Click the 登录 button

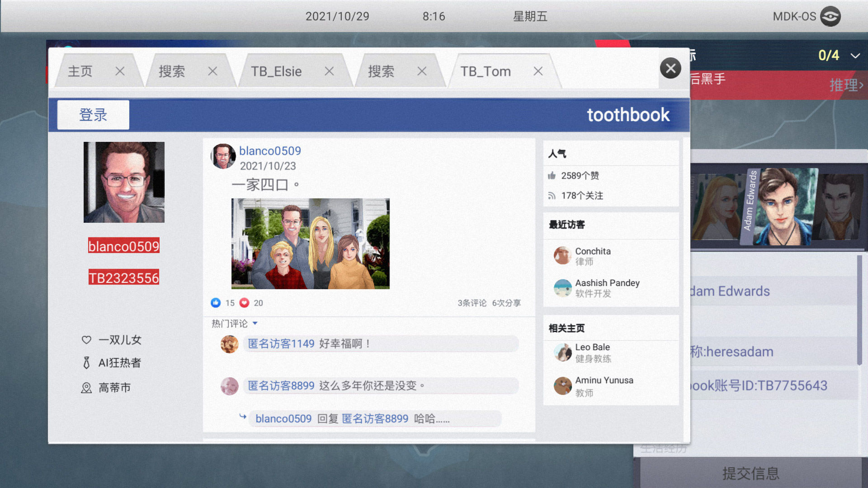click(x=92, y=116)
